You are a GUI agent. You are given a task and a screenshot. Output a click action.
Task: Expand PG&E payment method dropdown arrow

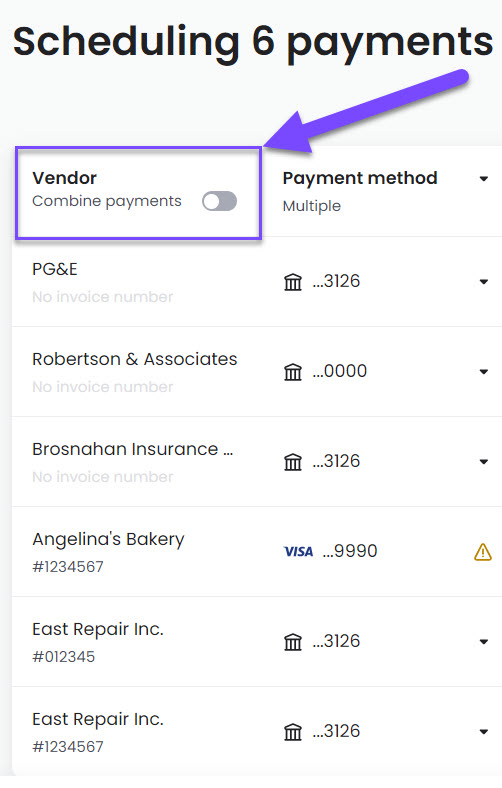[484, 281]
